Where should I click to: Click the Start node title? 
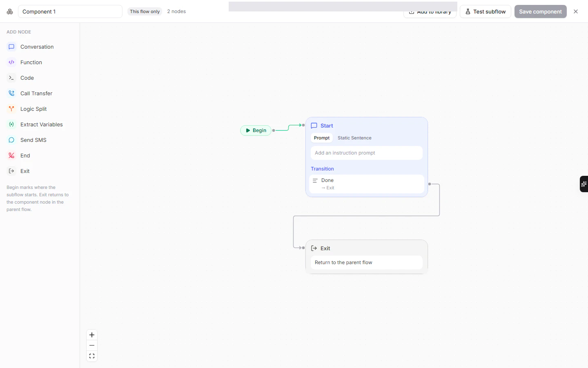click(x=327, y=126)
